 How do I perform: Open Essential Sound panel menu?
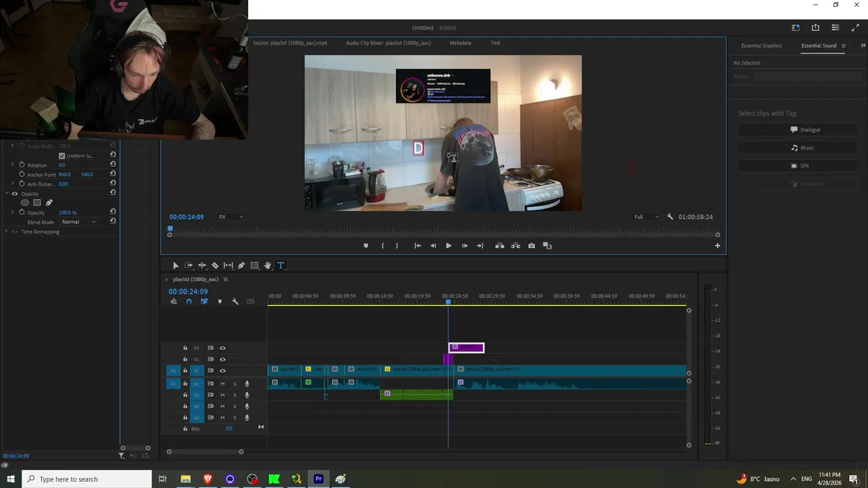click(843, 46)
